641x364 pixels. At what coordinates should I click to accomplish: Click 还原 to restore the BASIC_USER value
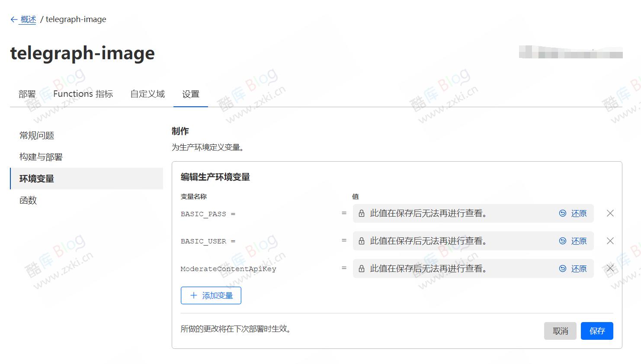(x=579, y=241)
